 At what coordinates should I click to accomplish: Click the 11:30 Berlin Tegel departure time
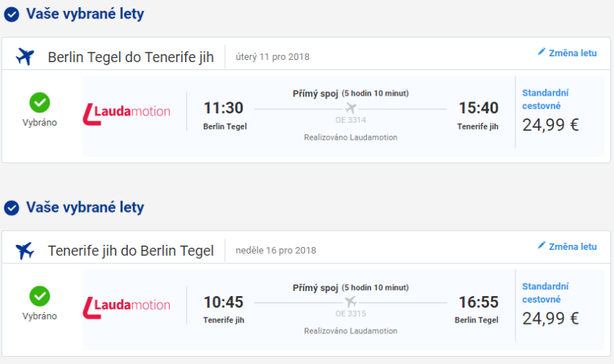(224, 108)
